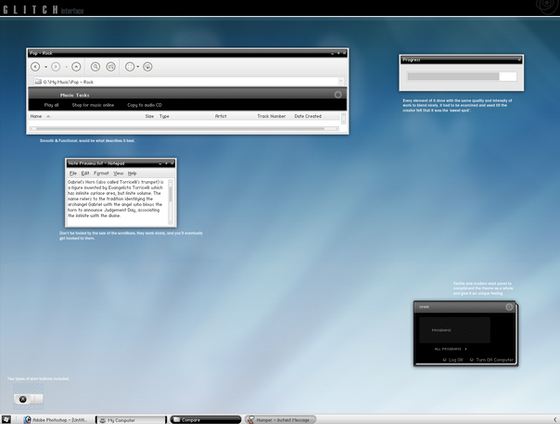The height and width of the screenshot is (424, 560).
Task: Click Shop for music online link
Action: [93, 105]
